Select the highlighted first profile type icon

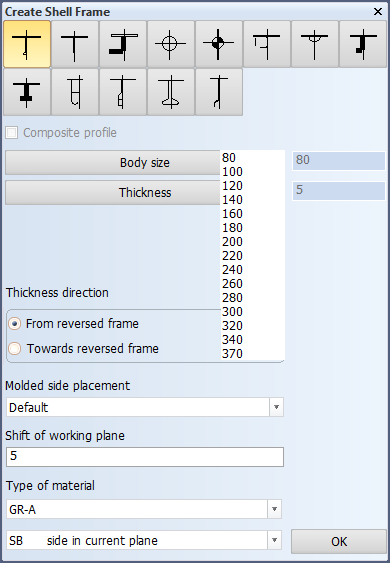coord(27,44)
